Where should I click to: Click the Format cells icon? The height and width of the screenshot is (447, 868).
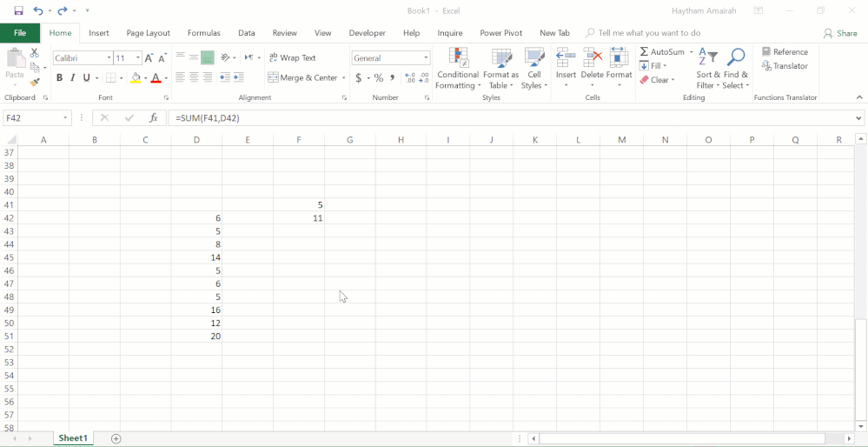619,57
